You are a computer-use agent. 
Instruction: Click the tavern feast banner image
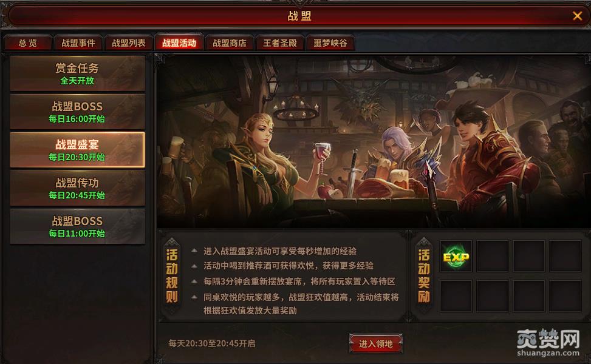point(373,142)
